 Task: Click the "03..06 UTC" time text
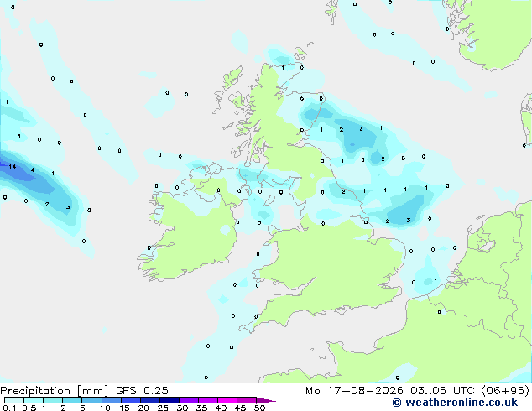[442, 391]
